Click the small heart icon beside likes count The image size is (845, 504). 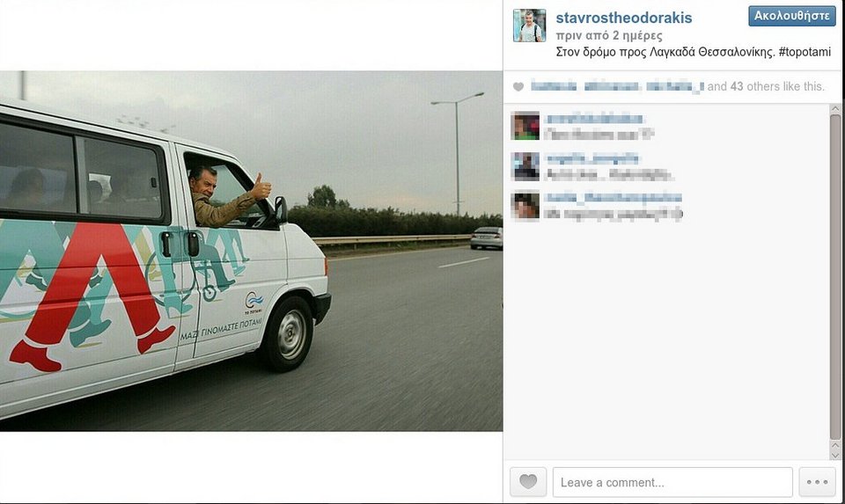pyautogui.click(x=518, y=87)
